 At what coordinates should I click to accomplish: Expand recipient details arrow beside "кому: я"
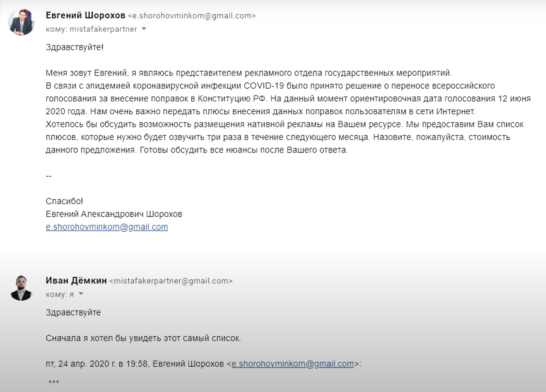point(81,294)
